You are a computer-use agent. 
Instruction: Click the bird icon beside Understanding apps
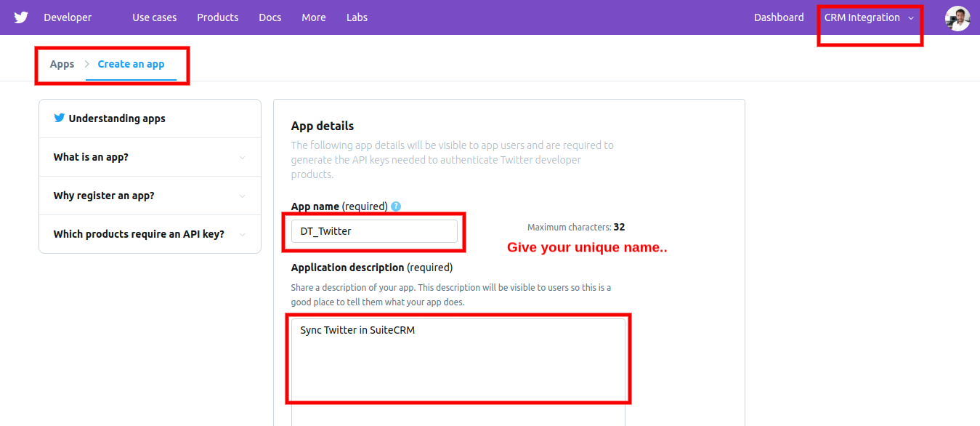tap(60, 118)
